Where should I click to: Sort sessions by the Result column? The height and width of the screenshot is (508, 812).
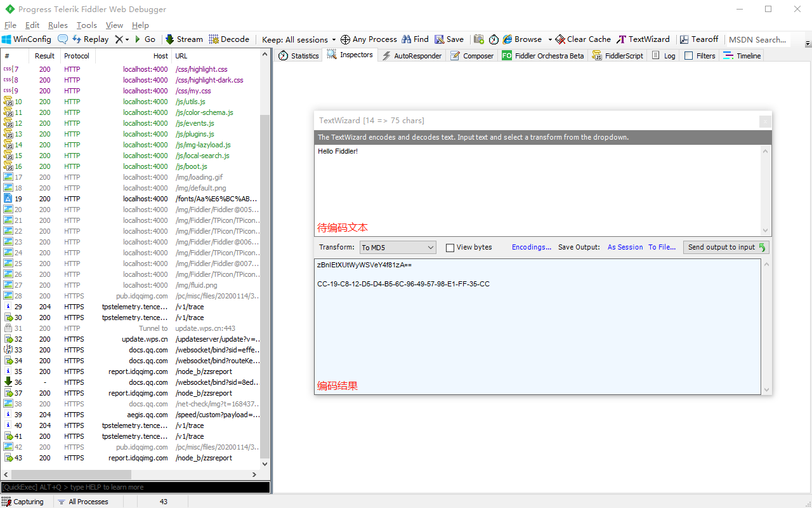[x=45, y=56]
